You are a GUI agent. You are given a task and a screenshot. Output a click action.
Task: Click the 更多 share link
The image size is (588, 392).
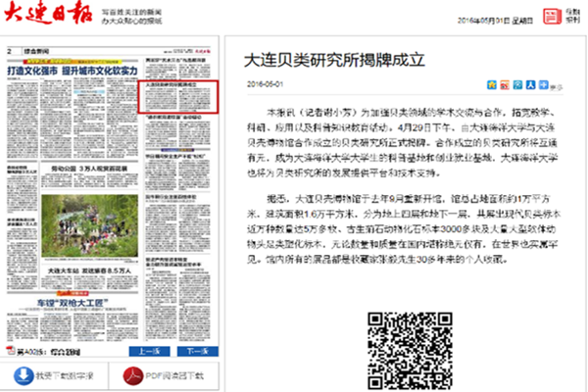[556, 87]
